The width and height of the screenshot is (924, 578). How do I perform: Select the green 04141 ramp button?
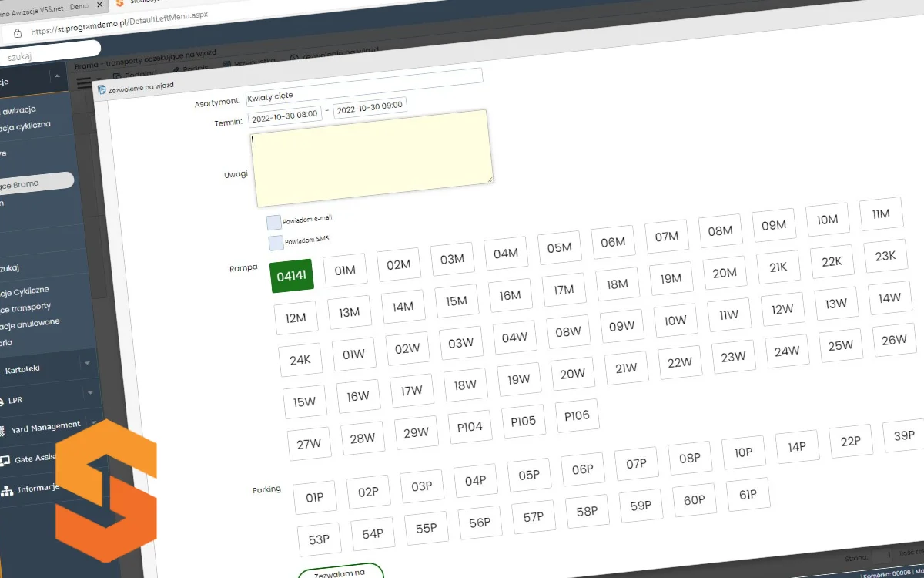(292, 276)
